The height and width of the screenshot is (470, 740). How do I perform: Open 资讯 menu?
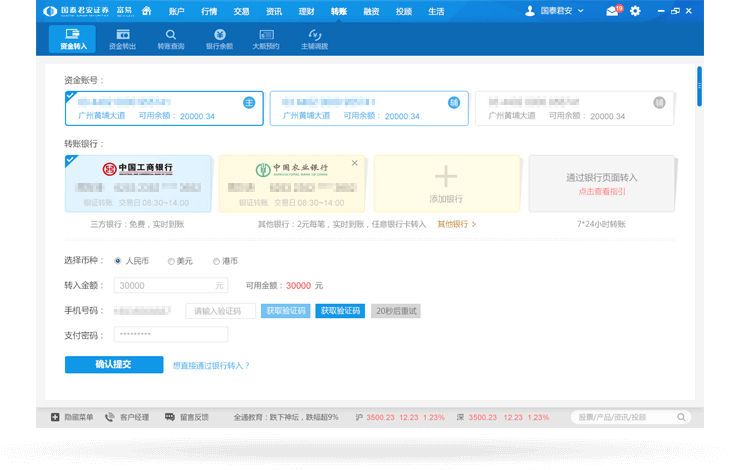[x=274, y=11]
